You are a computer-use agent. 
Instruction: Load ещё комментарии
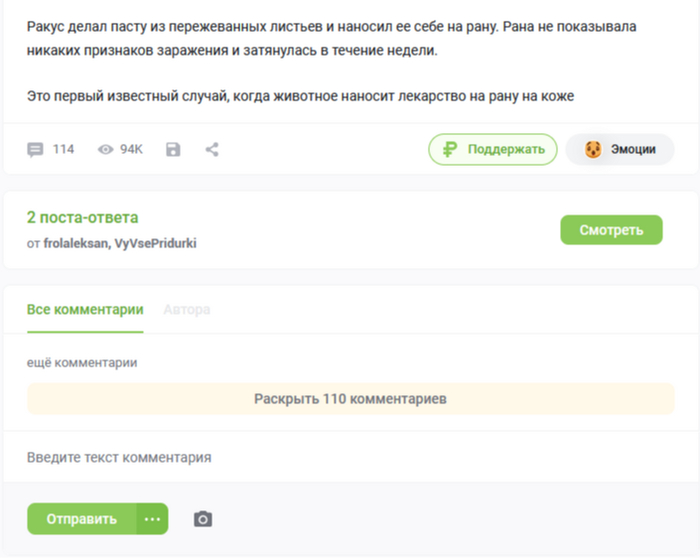pos(82,362)
